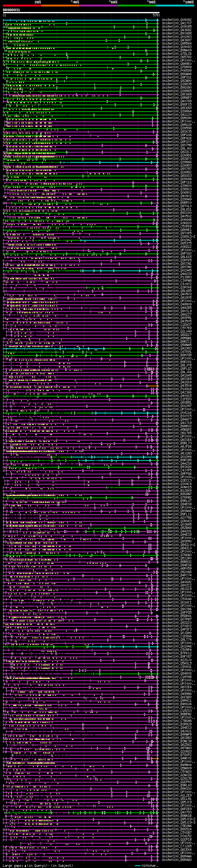The image size is (197, 868).
Task: Click the UniRef100_Q09083 label
Action: (177, 47)
